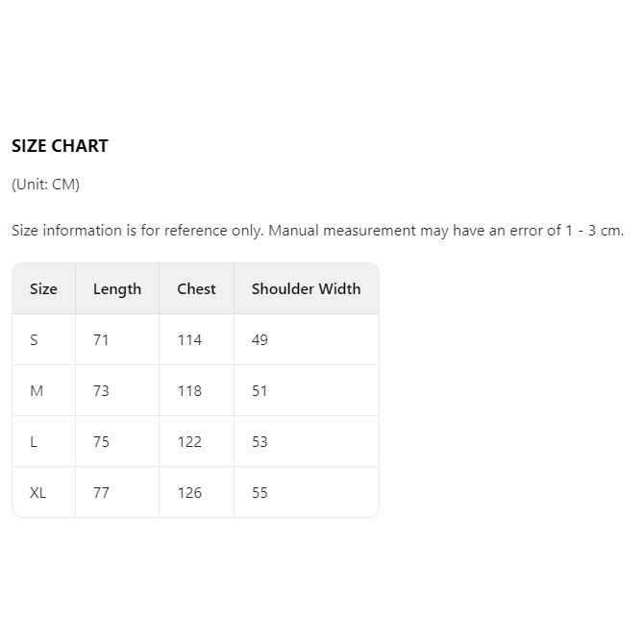
Task: Click the M size row label
Action: (x=37, y=390)
